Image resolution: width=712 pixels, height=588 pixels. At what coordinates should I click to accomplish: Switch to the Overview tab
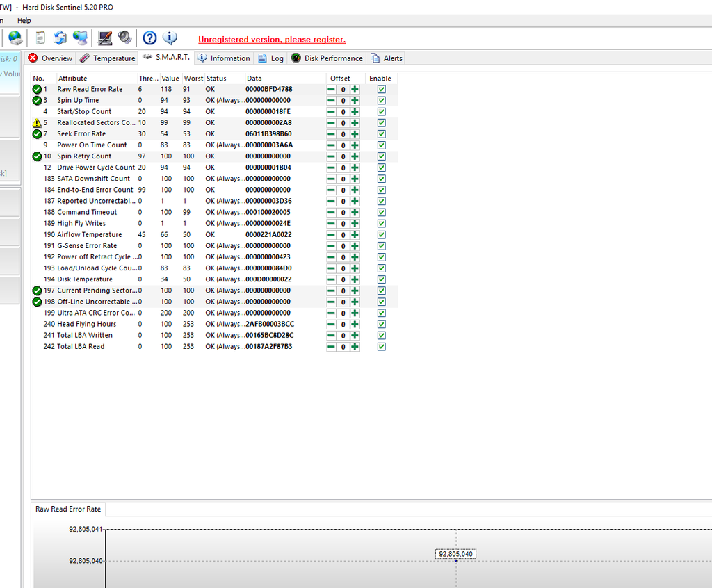[x=50, y=58]
